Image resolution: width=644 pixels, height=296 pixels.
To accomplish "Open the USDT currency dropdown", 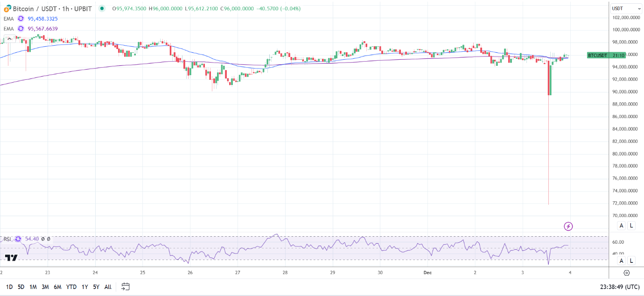I will coord(627,8).
